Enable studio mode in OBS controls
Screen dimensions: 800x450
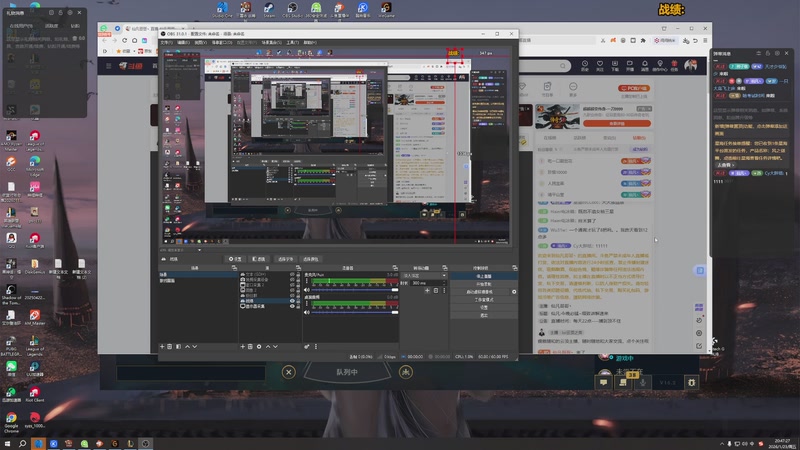coord(483,299)
